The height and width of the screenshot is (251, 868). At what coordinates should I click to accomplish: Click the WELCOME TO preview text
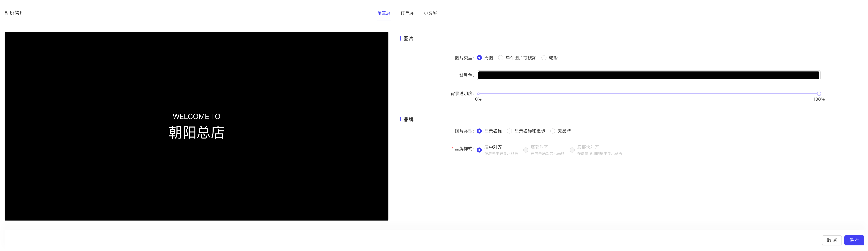tap(196, 116)
